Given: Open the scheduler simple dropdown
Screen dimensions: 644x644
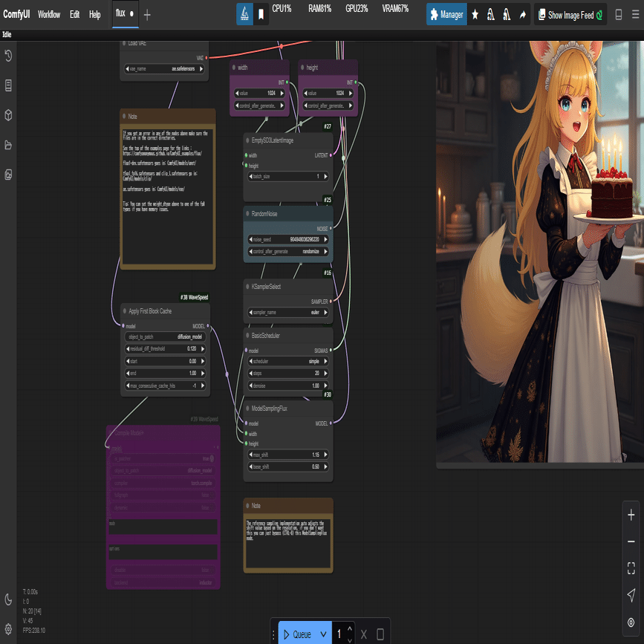Looking at the screenshot, I should coord(289,361).
